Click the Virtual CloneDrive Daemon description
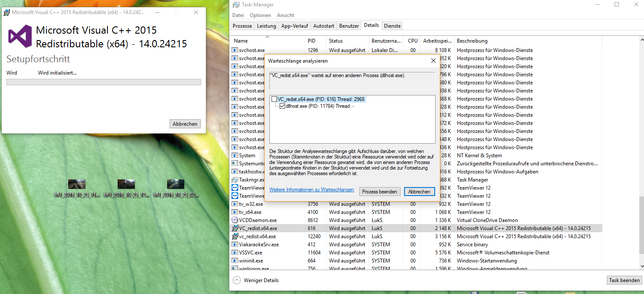The height and width of the screenshot is (294, 644). [487, 220]
